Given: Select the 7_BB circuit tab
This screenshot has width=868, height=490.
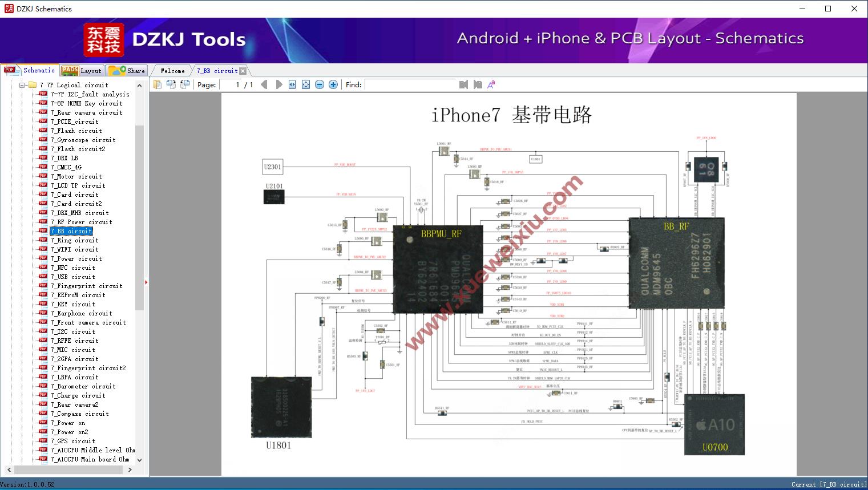Looking at the screenshot, I should [217, 71].
